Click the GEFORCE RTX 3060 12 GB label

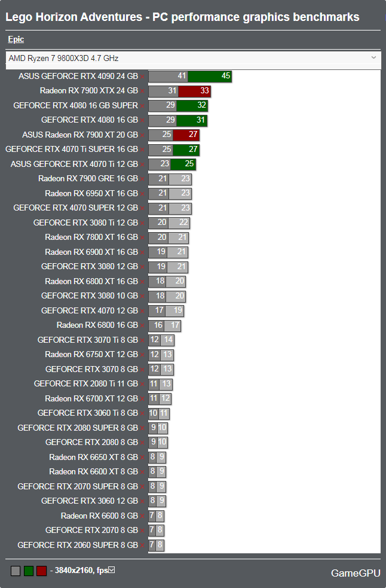pos(90,501)
